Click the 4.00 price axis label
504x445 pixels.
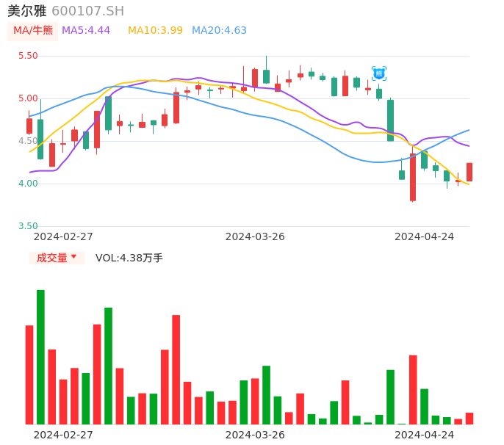pos(28,184)
